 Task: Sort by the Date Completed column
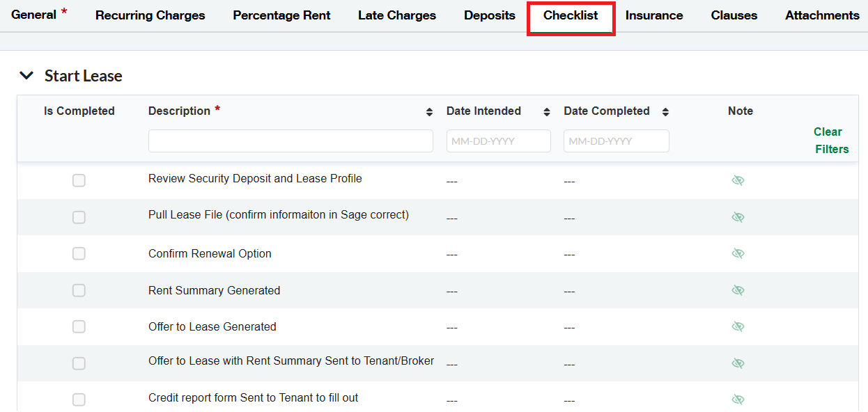point(665,112)
